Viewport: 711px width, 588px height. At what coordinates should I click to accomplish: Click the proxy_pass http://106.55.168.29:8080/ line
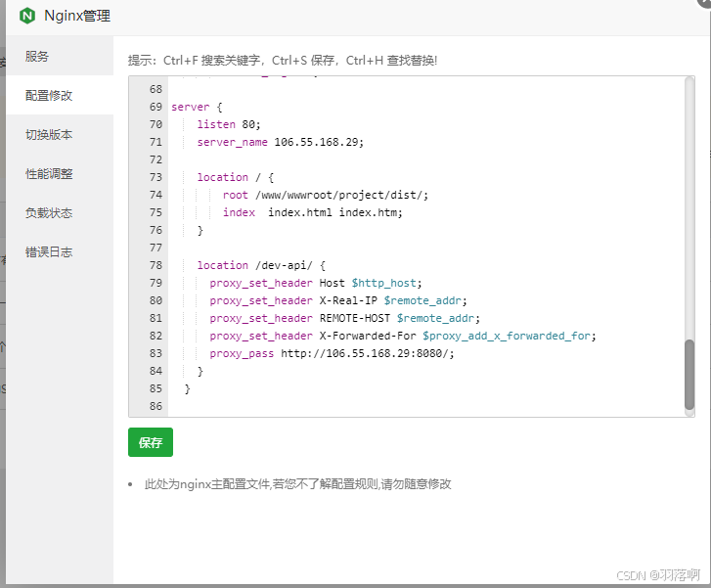click(x=332, y=353)
